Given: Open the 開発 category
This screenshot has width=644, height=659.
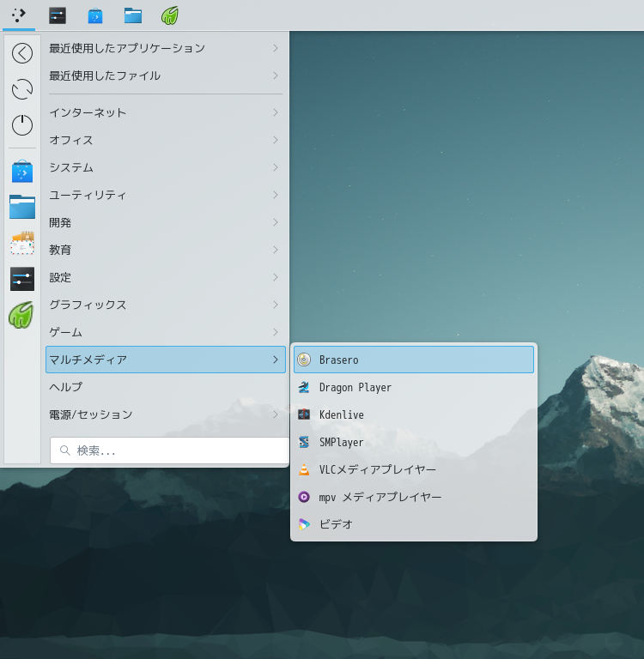Looking at the screenshot, I should pyautogui.click(x=166, y=222).
